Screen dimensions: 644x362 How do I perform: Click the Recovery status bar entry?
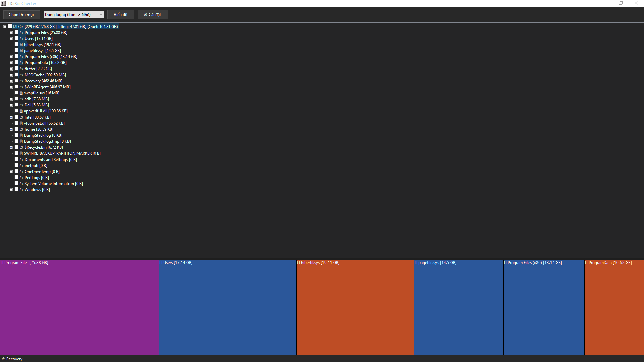[12, 359]
